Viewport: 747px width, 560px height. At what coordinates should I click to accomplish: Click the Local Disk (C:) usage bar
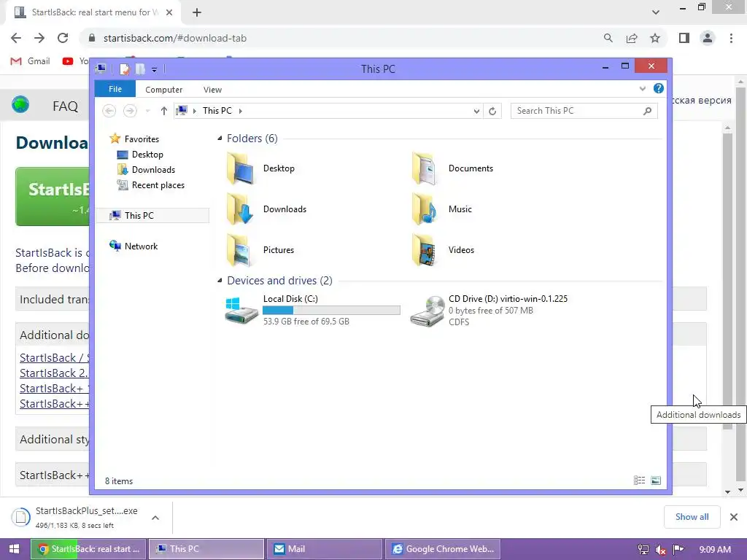332,311
